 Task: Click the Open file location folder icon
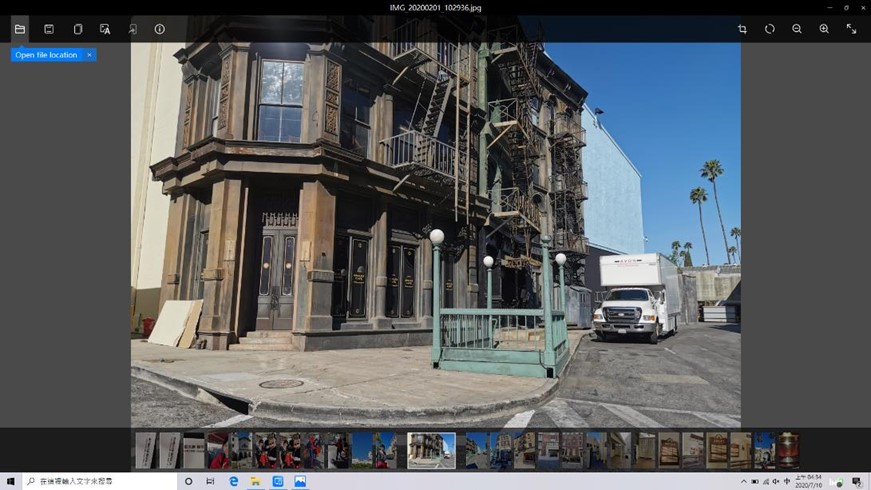point(19,29)
